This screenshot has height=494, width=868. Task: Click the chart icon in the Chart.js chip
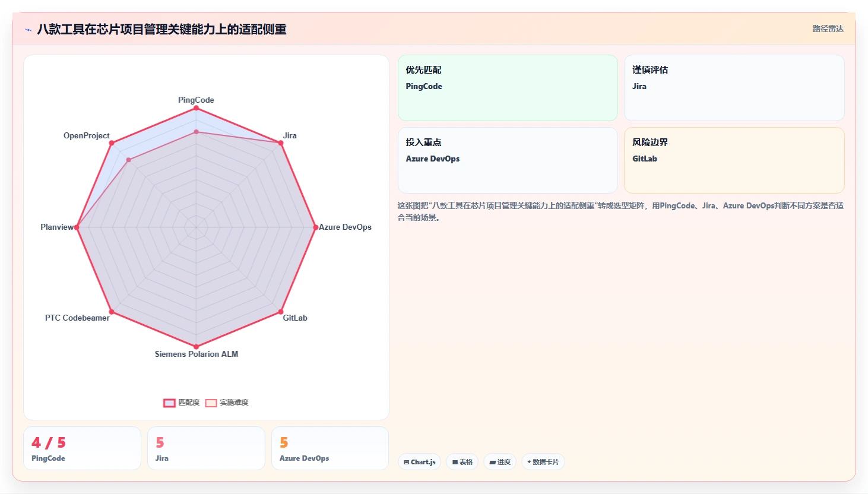click(x=407, y=462)
